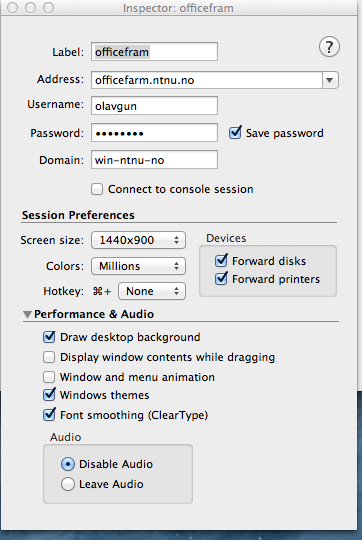Open the Screen size popup menu

pos(138,240)
